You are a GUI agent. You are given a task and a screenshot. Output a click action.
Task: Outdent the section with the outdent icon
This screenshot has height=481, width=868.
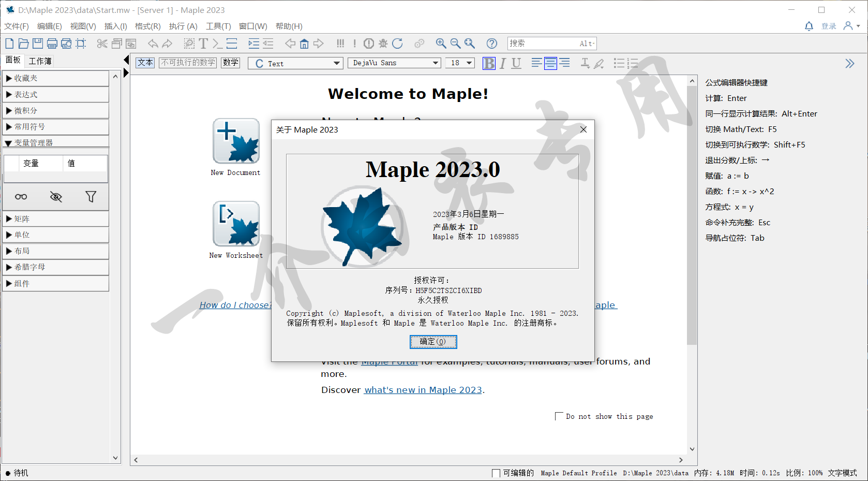tap(268, 43)
